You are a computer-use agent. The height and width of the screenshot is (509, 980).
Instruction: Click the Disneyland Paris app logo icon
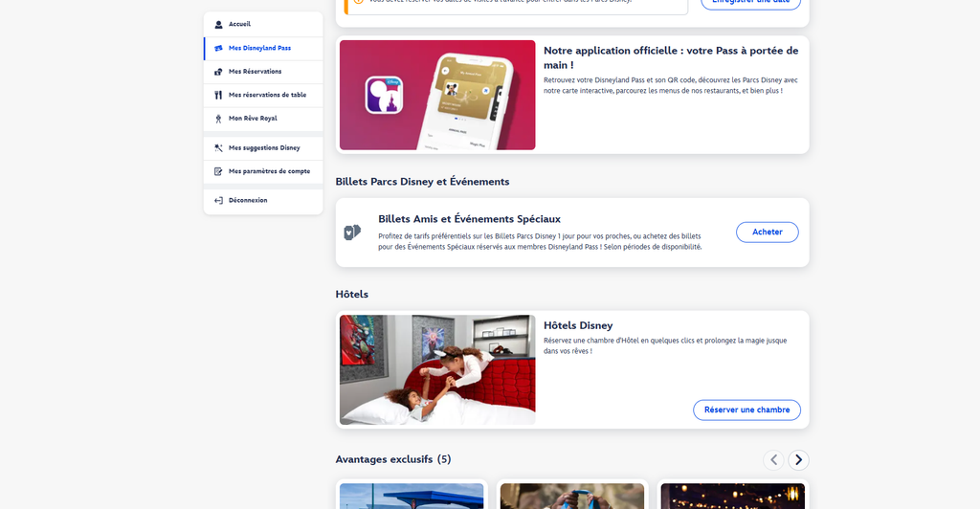384,95
